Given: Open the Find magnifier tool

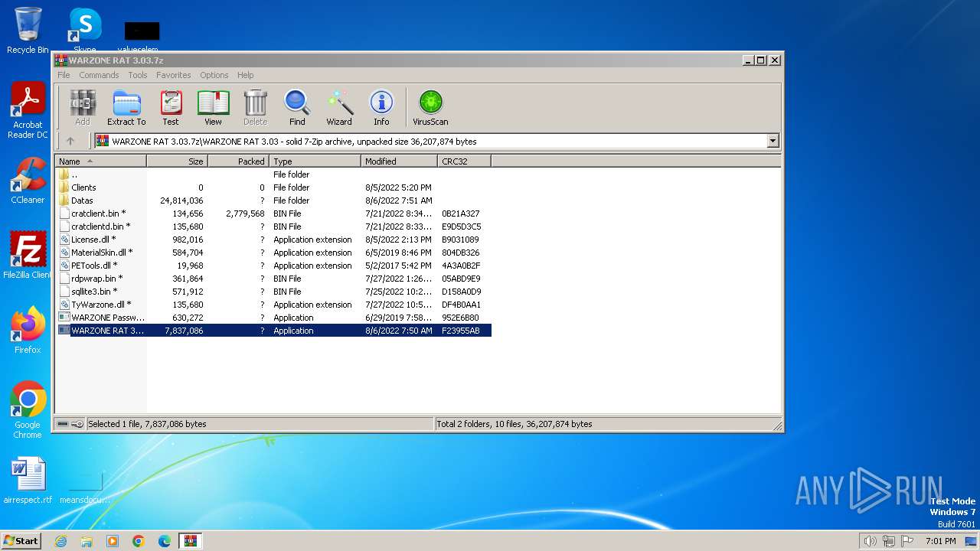Looking at the screenshot, I should point(297,107).
